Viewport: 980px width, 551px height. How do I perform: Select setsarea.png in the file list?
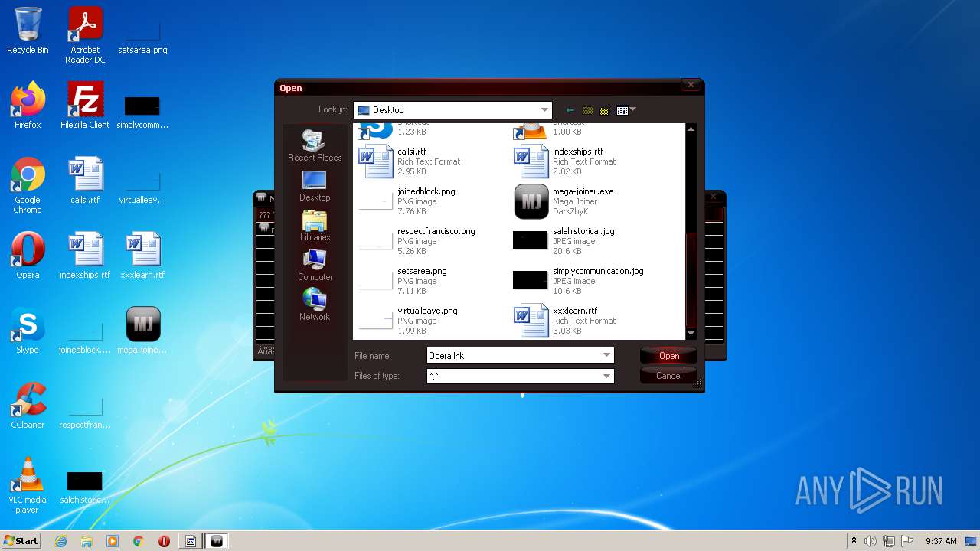coord(403,281)
